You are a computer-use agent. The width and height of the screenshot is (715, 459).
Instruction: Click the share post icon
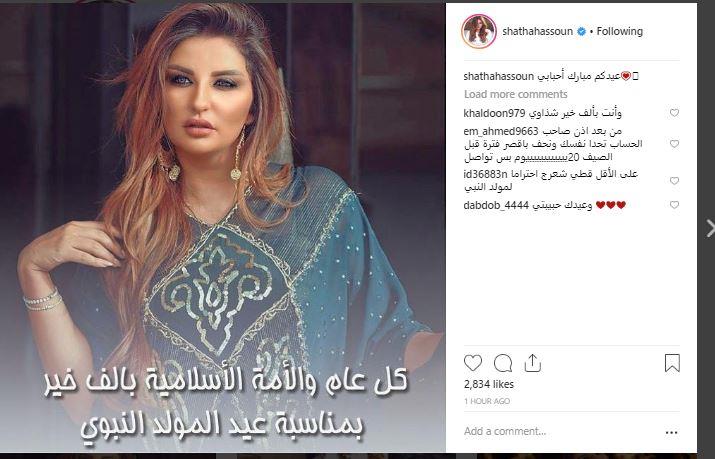point(532,363)
